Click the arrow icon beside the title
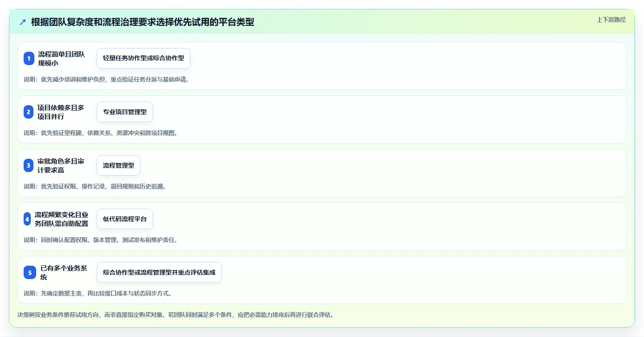This screenshot has height=337, width=644. pyautogui.click(x=23, y=22)
